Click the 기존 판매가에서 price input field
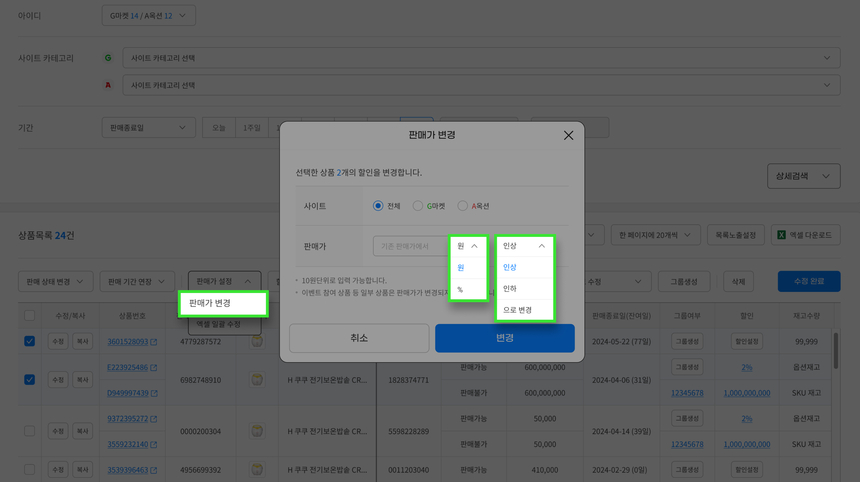860x482 pixels. (411, 246)
